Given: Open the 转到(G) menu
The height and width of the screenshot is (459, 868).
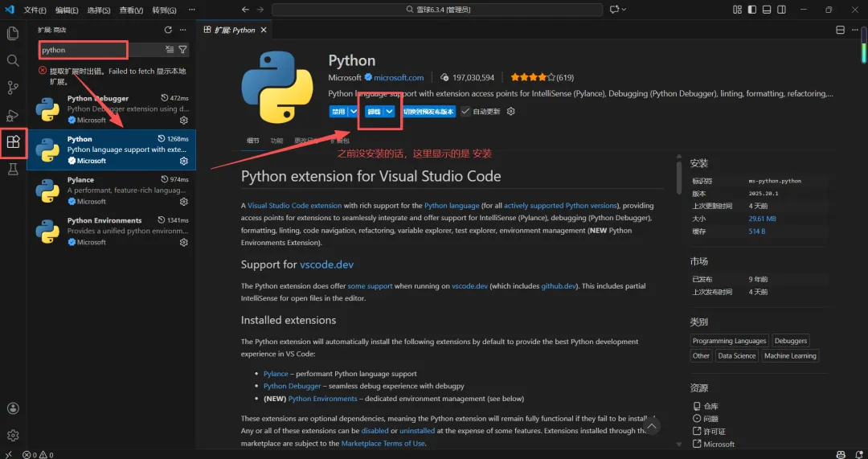Looking at the screenshot, I should (165, 10).
